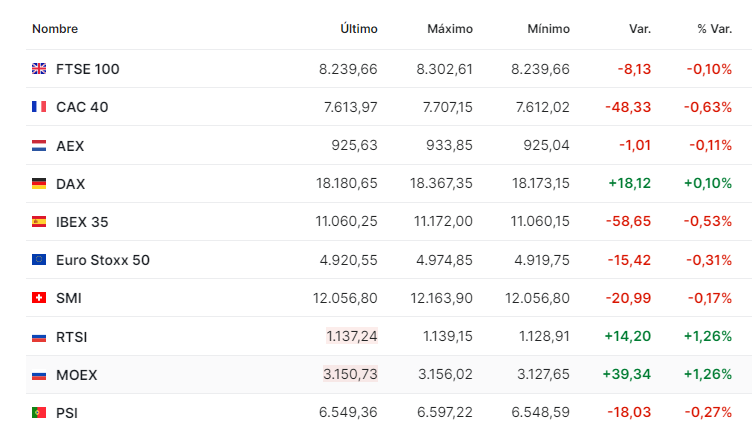The image size is (752, 428).
Task: Sort by Mínimo column header
Action: pos(548,29)
